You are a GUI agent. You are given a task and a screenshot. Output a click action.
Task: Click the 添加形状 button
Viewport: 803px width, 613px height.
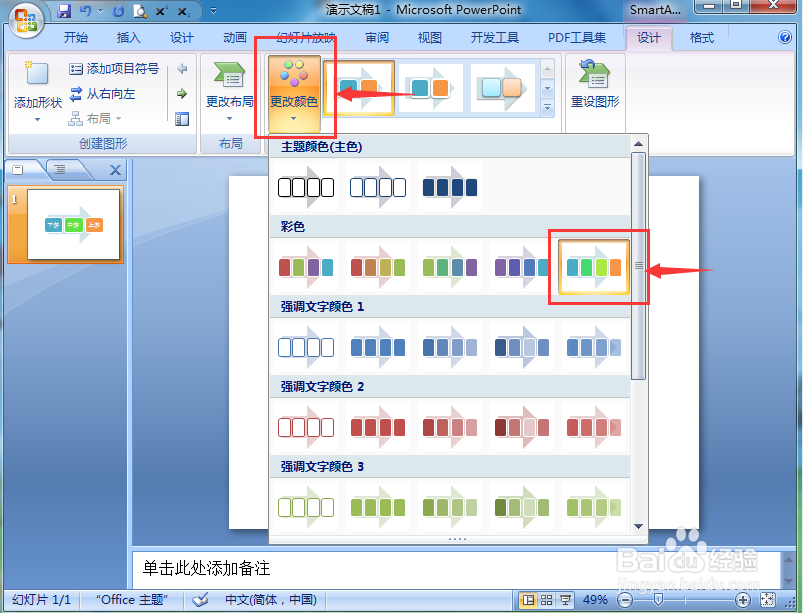pyautogui.click(x=37, y=91)
